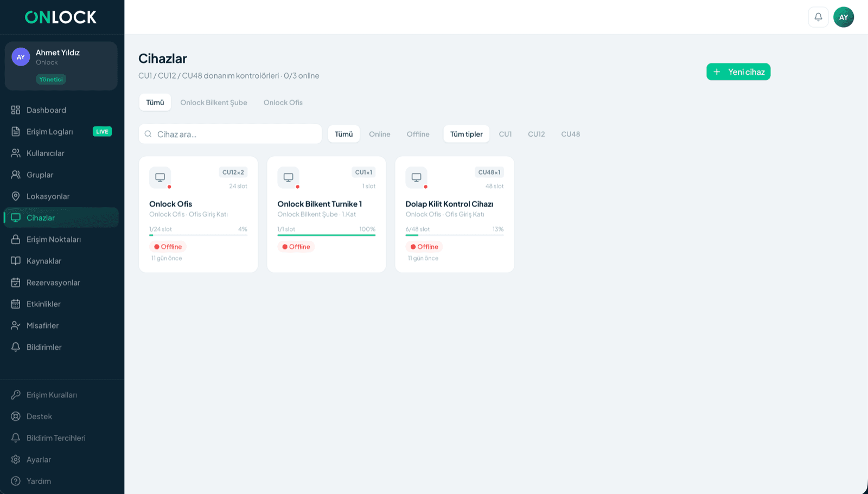This screenshot has width=868, height=494.
Task: Click the Bildirimler bell icon in the sidebar
Action: [x=16, y=347]
